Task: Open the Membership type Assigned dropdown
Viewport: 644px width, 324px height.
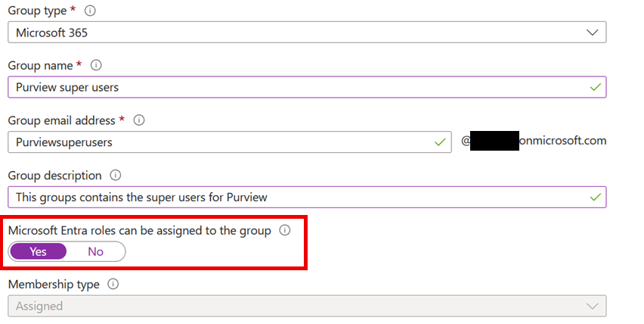Action: click(307, 306)
